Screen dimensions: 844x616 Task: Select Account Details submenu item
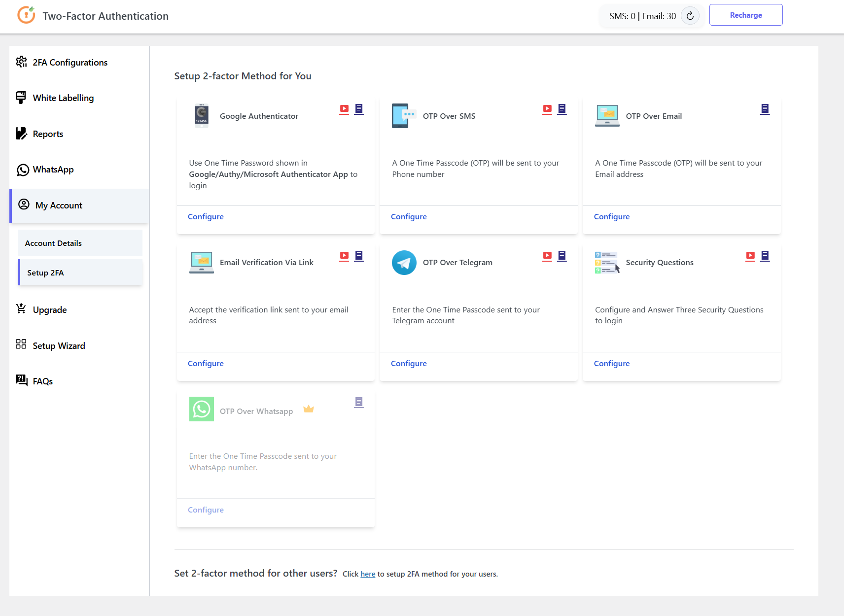[x=53, y=243]
